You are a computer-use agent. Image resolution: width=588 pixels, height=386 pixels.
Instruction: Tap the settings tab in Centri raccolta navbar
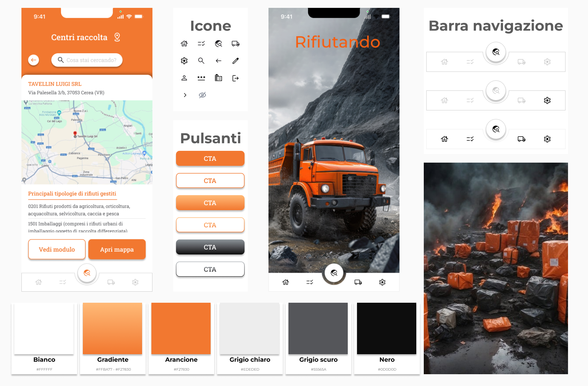point(135,282)
